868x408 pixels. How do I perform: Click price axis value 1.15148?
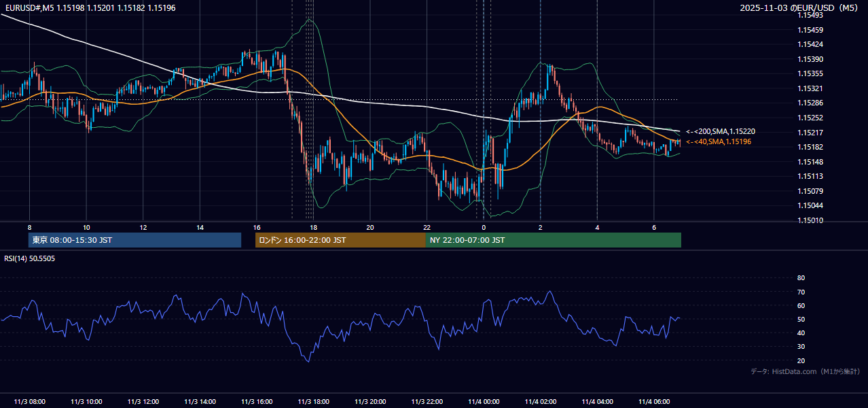[810, 161]
